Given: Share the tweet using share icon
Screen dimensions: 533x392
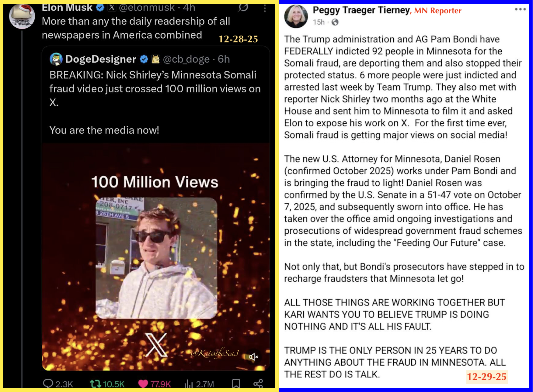Looking at the screenshot, I should click(258, 384).
